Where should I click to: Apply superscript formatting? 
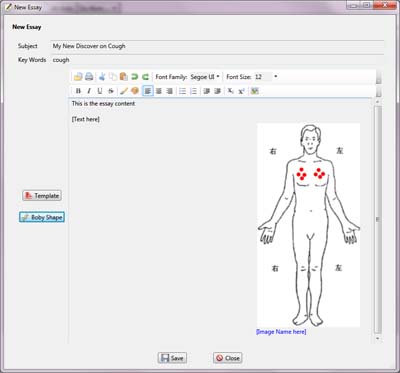click(x=241, y=91)
